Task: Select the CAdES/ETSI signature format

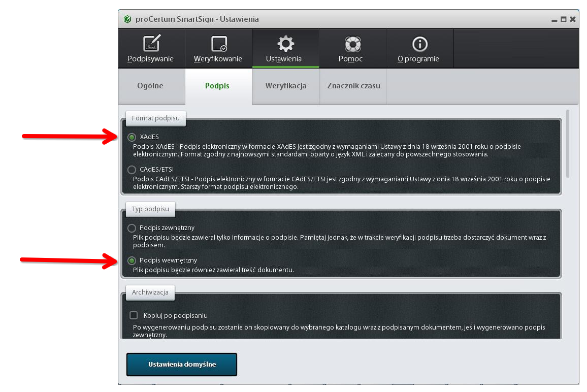Action: pyautogui.click(x=132, y=170)
